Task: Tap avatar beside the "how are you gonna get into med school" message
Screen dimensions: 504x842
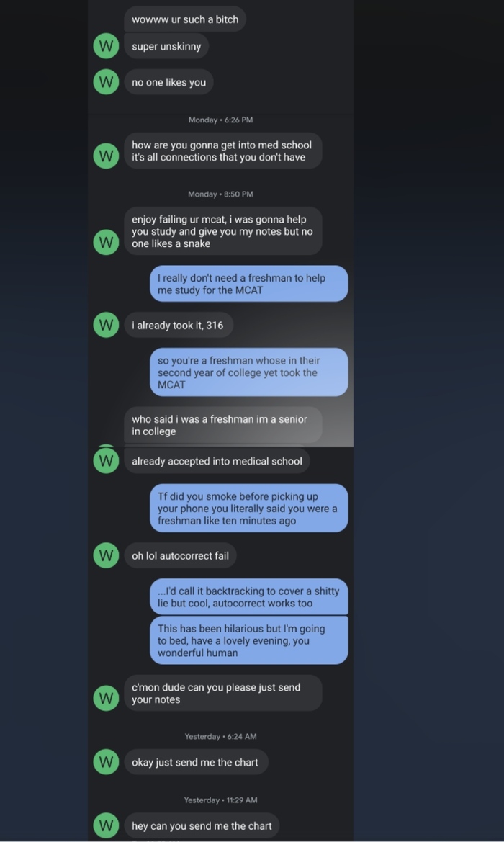Action: [106, 156]
